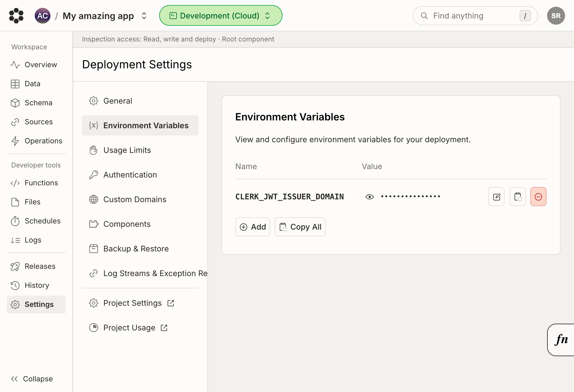Viewport: 574px width, 392px height.
Task: Open the Schema page
Action: pyautogui.click(x=36, y=103)
